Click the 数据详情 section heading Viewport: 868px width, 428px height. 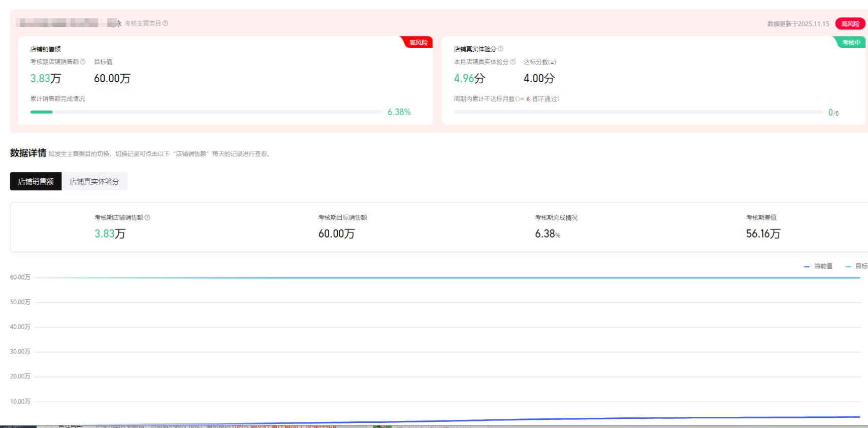[x=28, y=153]
